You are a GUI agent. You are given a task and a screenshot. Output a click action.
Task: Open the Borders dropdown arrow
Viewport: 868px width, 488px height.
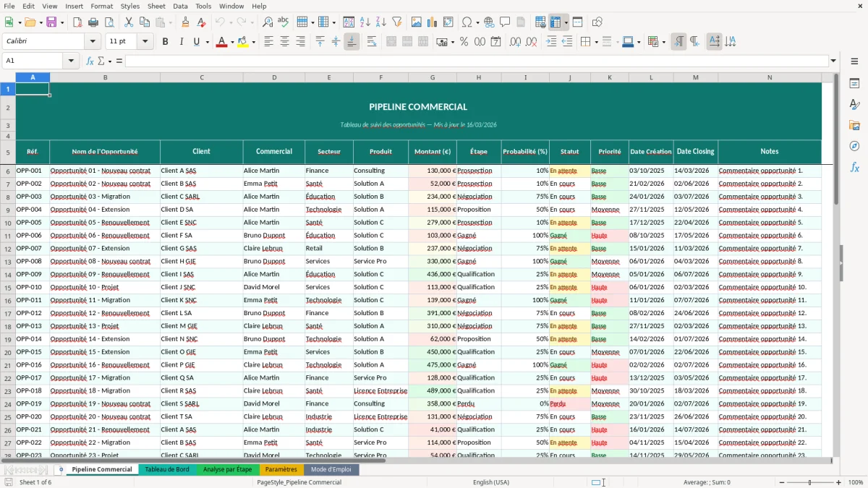597,42
